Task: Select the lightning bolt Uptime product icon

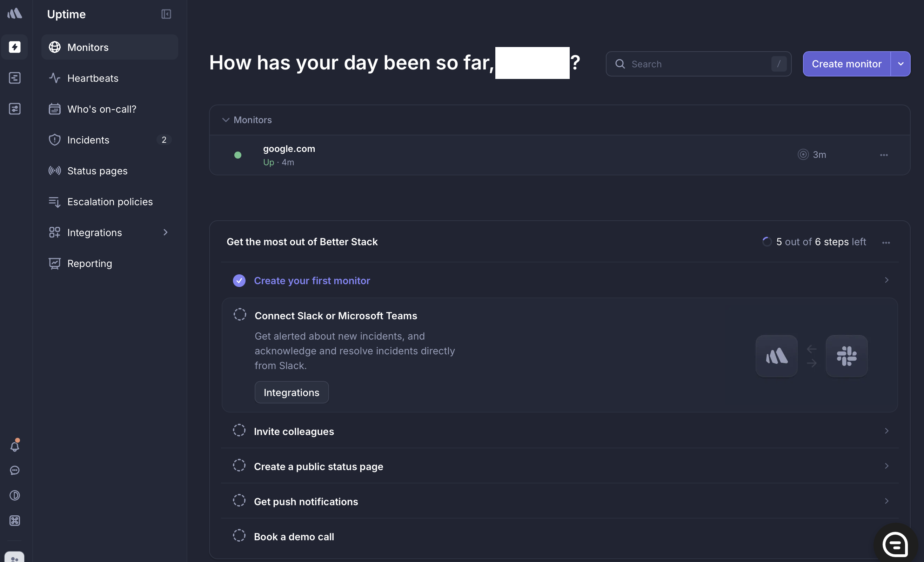Action: point(15,47)
